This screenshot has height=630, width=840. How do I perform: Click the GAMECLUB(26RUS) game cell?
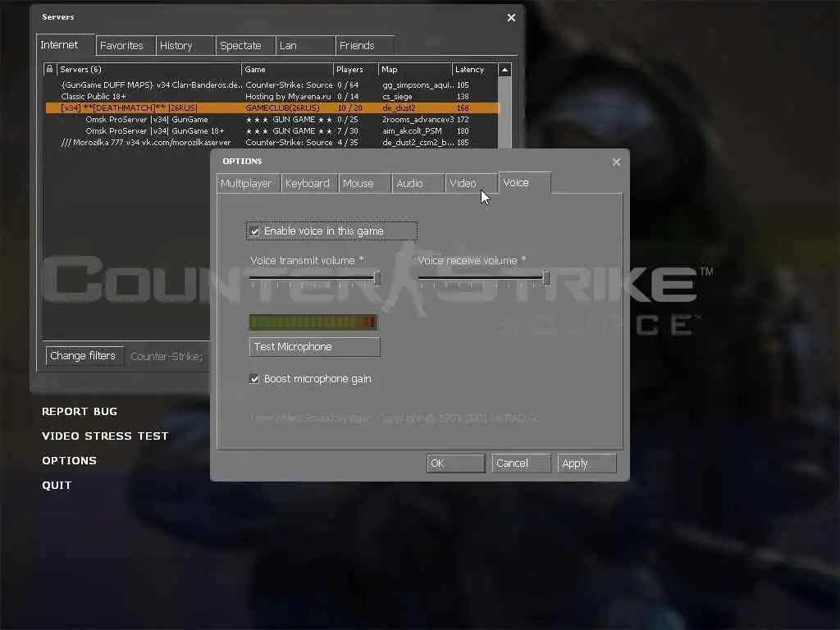pos(282,107)
